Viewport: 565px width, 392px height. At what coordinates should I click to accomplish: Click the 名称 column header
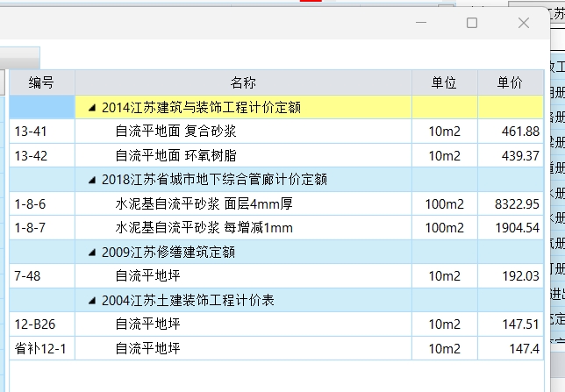coord(243,82)
